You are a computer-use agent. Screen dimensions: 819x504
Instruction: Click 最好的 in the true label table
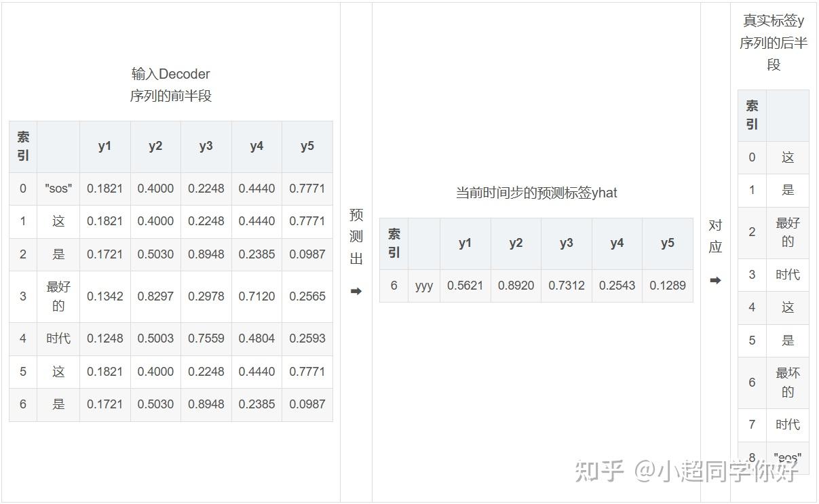[788, 232]
